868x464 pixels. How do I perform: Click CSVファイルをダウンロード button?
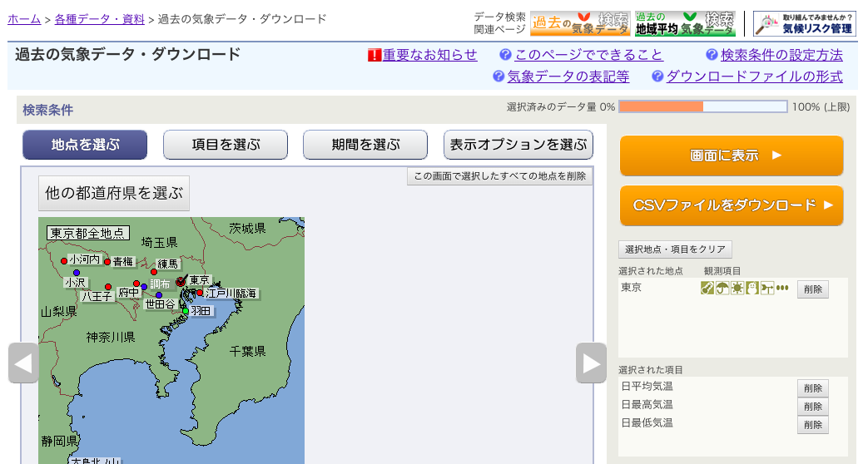pyautogui.click(x=732, y=205)
